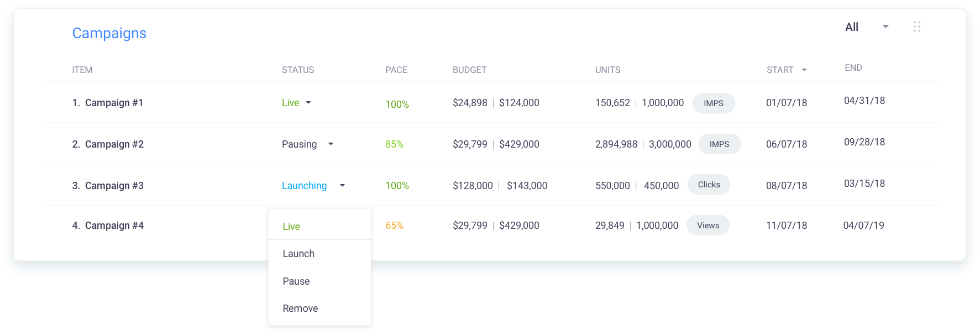Expand Campaign #1 Live status dropdown
The image size is (980, 330).
coord(308,103)
